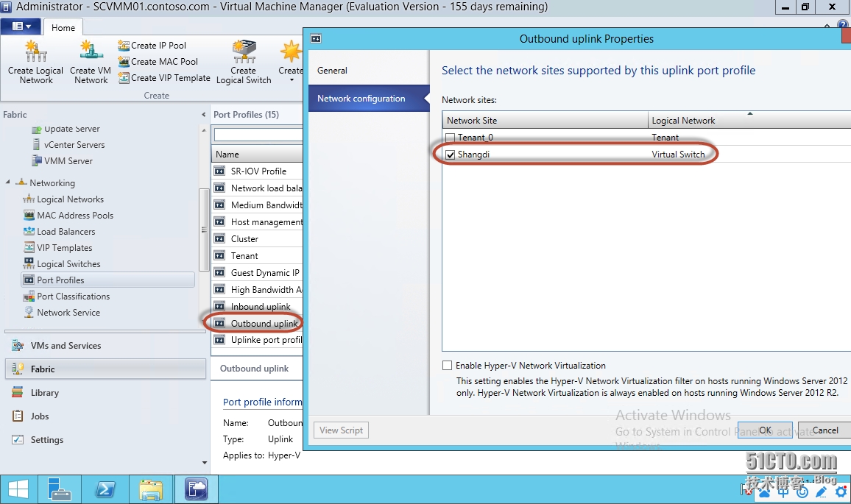Open the Home ribbon tab

(63, 28)
